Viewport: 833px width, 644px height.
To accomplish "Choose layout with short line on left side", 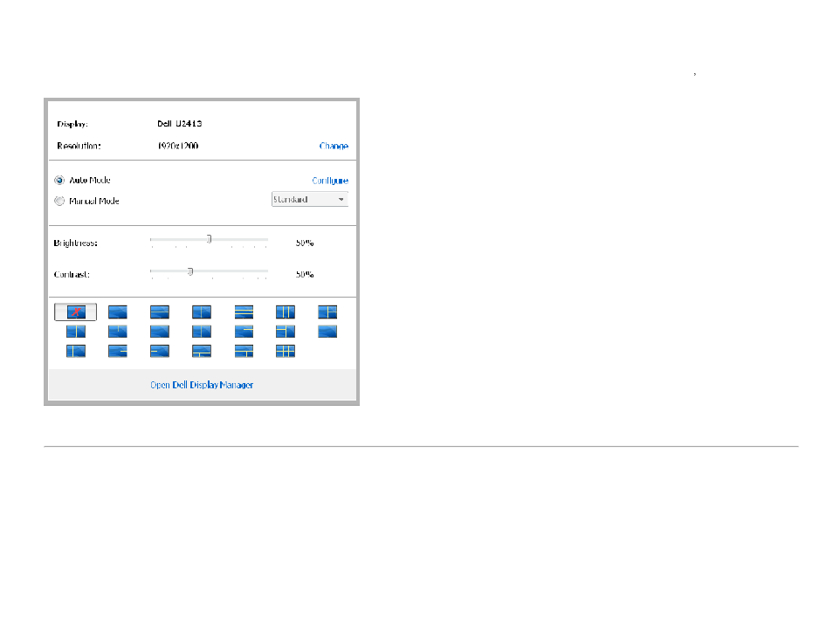I will 160,351.
